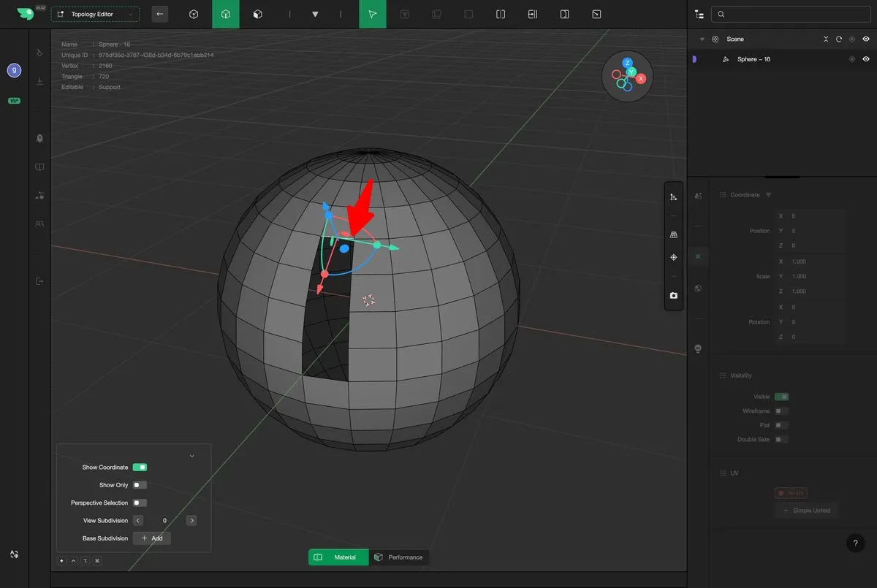The height and width of the screenshot is (588, 877).
Task: Click the perspective grid icon in viewport
Action: coord(673,234)
